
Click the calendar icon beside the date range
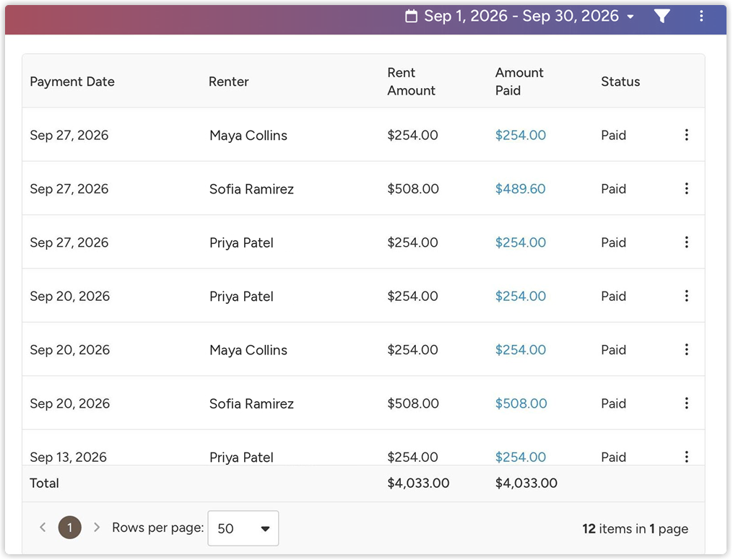pos(412,17)
